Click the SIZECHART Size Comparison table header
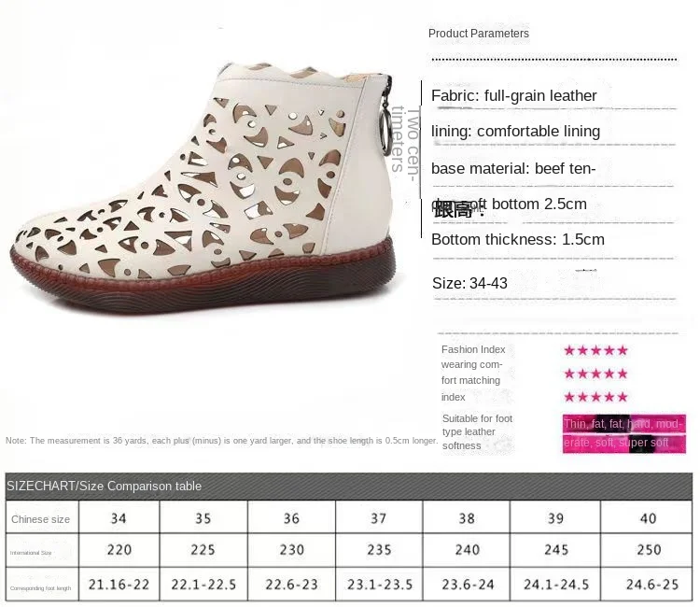 [105, 486]
